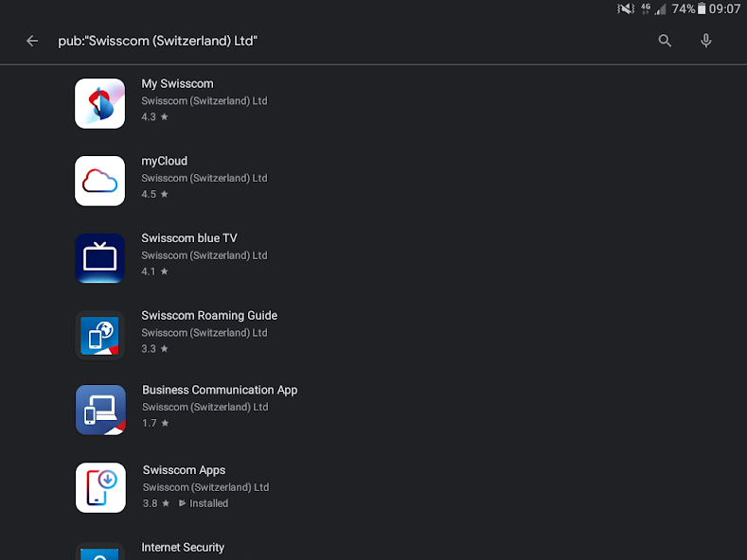Tap the 4.5 rating under myCloud
The height and width of the screenshot is (560, 747).
click(x=154, y=194)
